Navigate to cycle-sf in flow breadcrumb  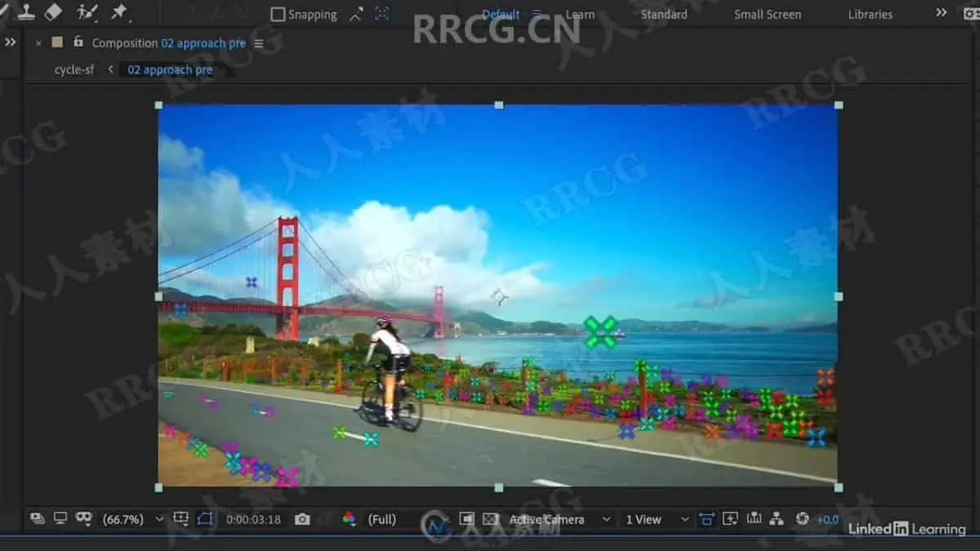click(x=74, y=70)
